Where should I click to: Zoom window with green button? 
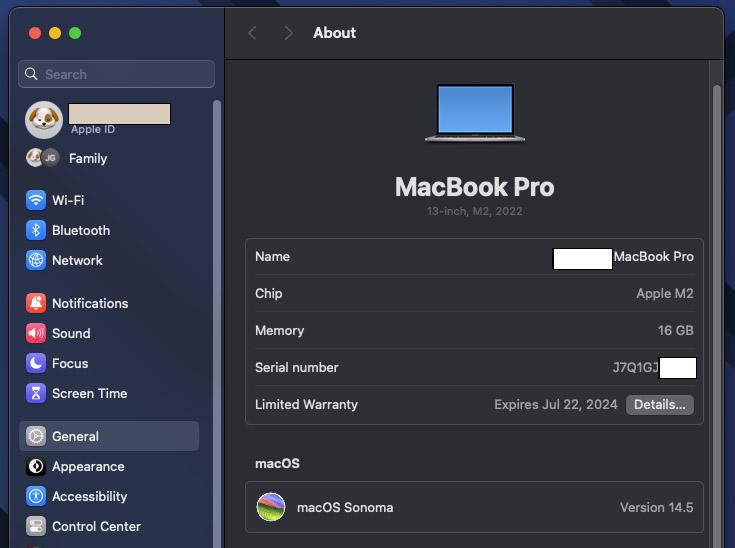point(75,33)
